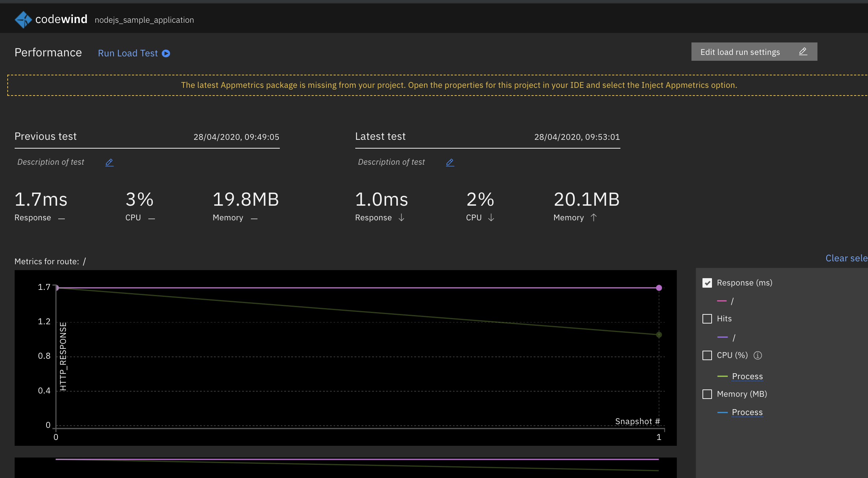Image resolution: width=868 pixels, height=478 pixels.
Task: Click the 19.8MB previous memory value
Action: [246, 200]
